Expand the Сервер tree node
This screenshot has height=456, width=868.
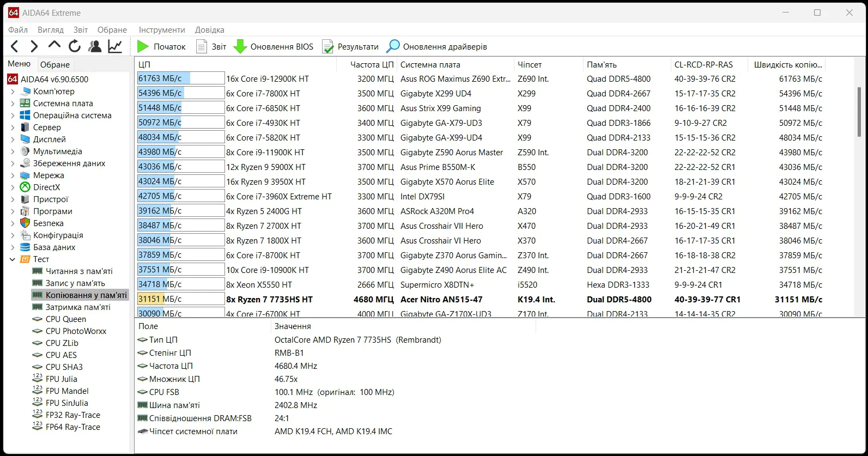(x=13, y=127)
